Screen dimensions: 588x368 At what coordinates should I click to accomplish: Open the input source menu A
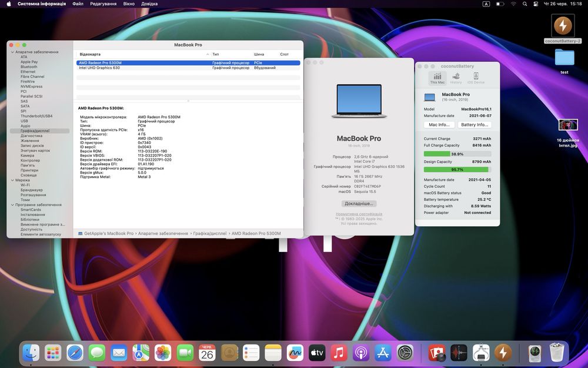[x=486, y=4]
